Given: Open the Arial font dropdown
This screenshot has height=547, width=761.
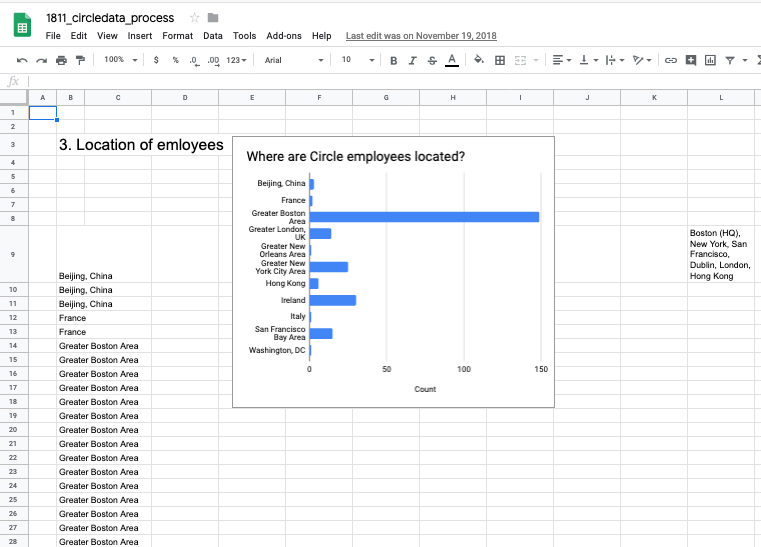Looking at the screenshot, I should pos(294,60).
